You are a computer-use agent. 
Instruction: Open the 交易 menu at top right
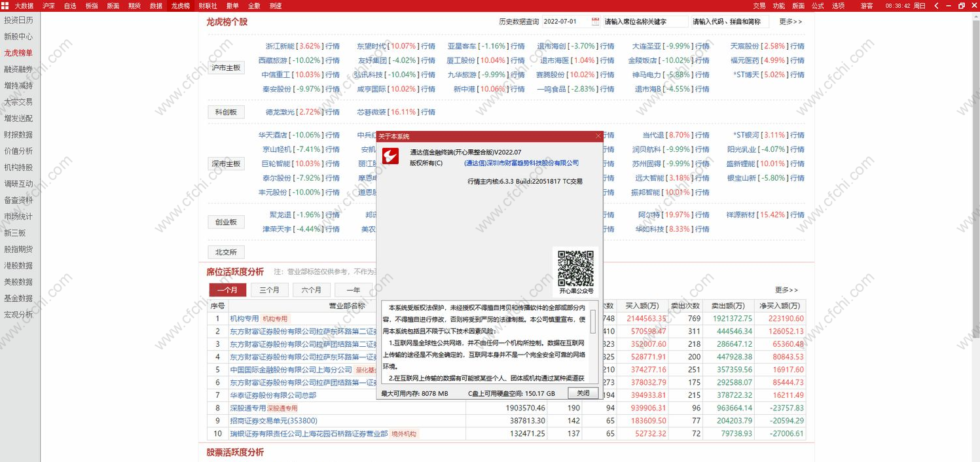[x=759, y=5]
